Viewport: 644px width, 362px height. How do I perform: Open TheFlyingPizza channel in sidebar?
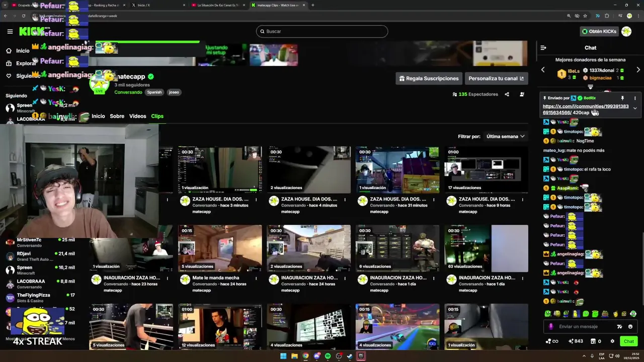pos(40,298)
